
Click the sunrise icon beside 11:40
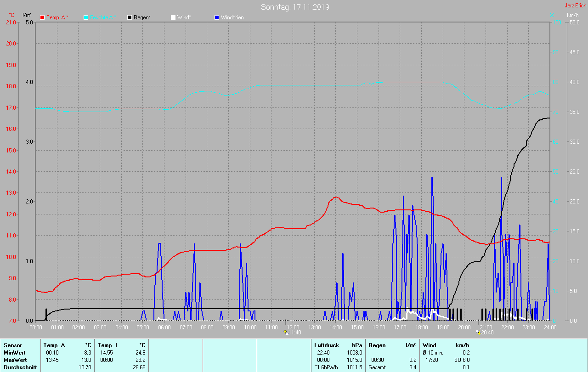[x=286, y=332]
